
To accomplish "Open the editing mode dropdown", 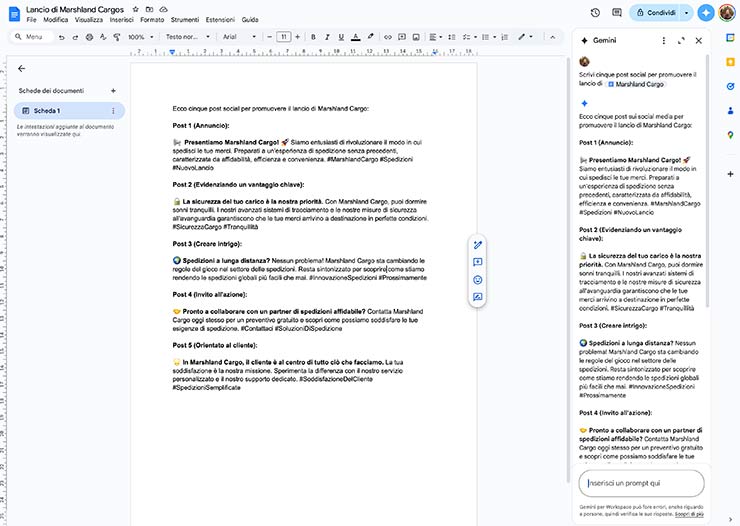I will 525,37.
